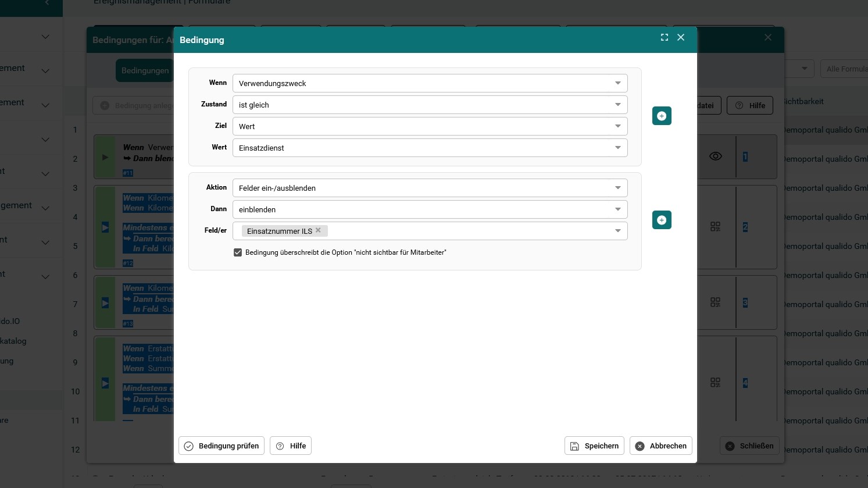Cancel with the Abbrechen button
This screenshot has height=488, width=868.
660,446
